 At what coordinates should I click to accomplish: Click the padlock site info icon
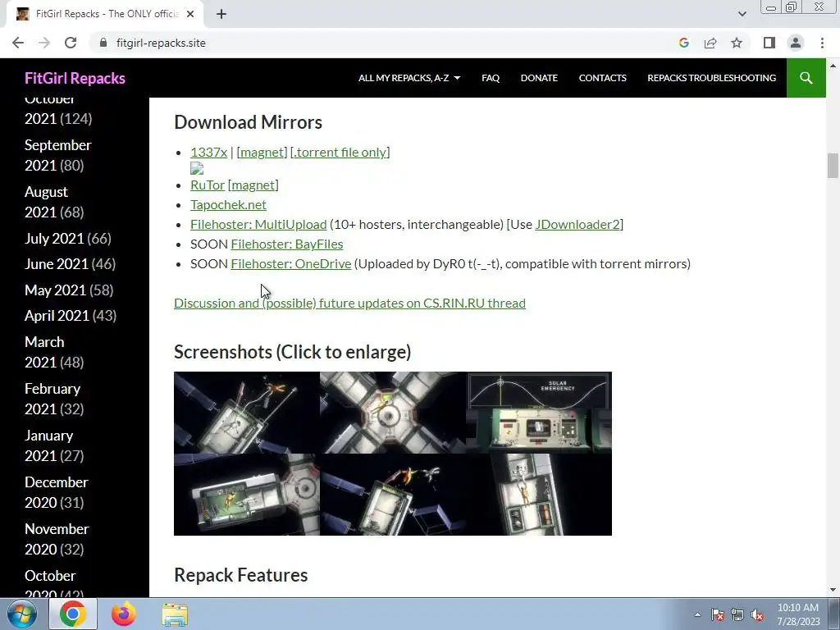pos(103,43)
